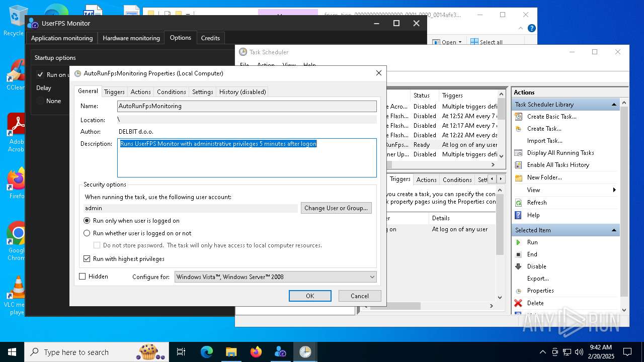Click the Properties icon under Selected Item
Image resolution: width=644 pixels, height=362 pixels.
pos(518,291)
